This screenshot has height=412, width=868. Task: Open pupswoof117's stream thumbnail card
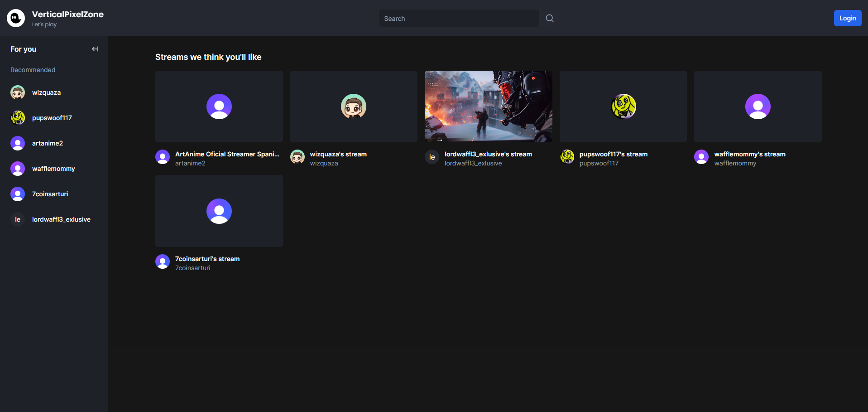click(x=623, y=107)
